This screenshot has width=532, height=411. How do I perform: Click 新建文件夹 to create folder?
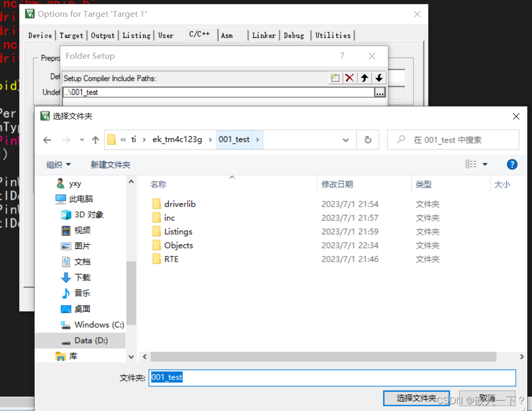[x=110, y=165]
